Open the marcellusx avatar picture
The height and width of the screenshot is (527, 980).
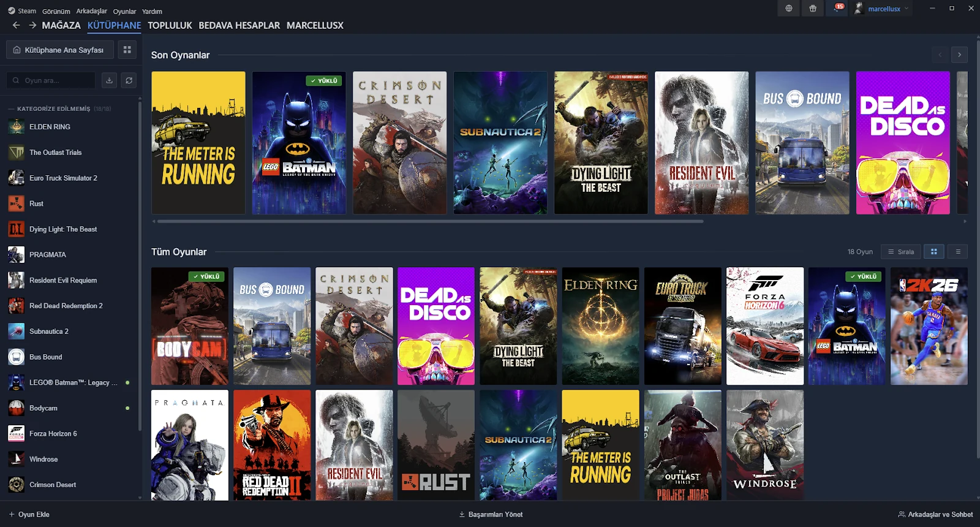click(x=859, y=9)
